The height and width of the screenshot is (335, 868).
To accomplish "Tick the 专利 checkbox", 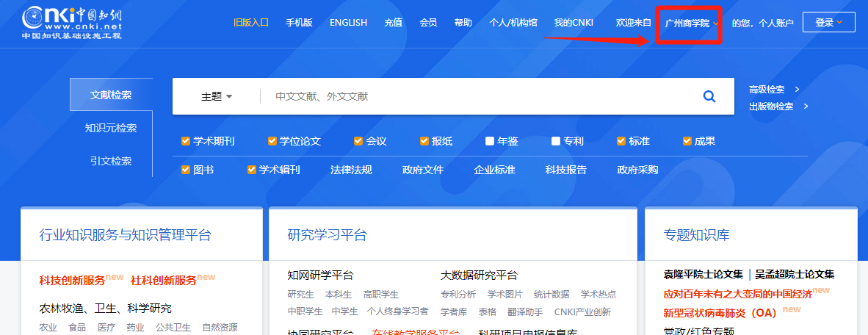I will click(556, 141).
